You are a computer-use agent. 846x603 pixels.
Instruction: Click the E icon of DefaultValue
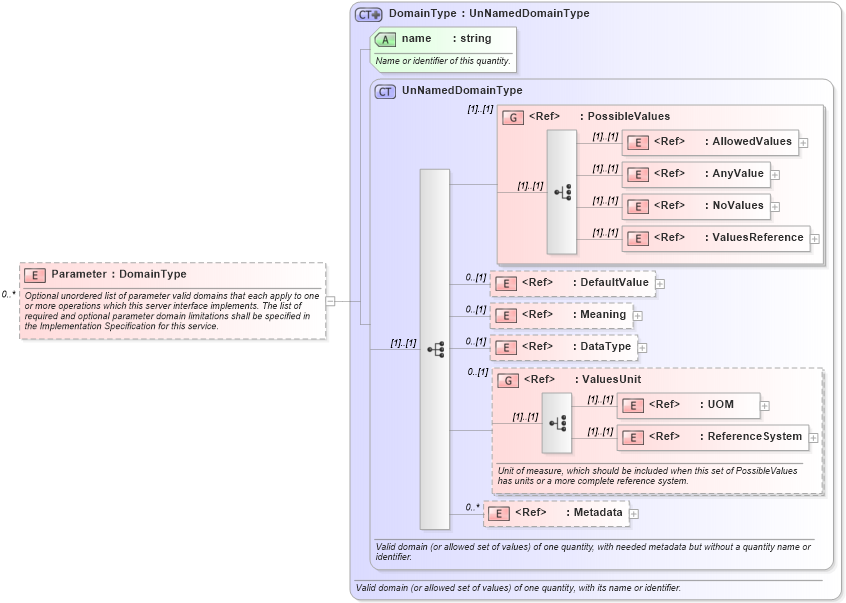[x=506, y=284]
